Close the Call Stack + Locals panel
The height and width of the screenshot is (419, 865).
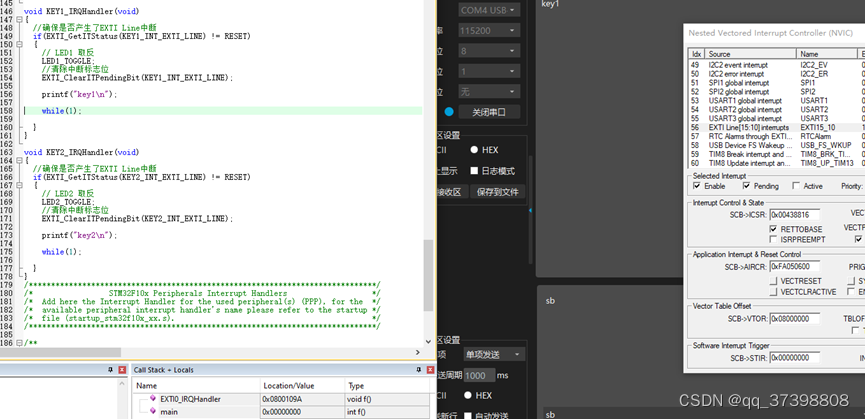pyautogui.click(x=430, y=370)
